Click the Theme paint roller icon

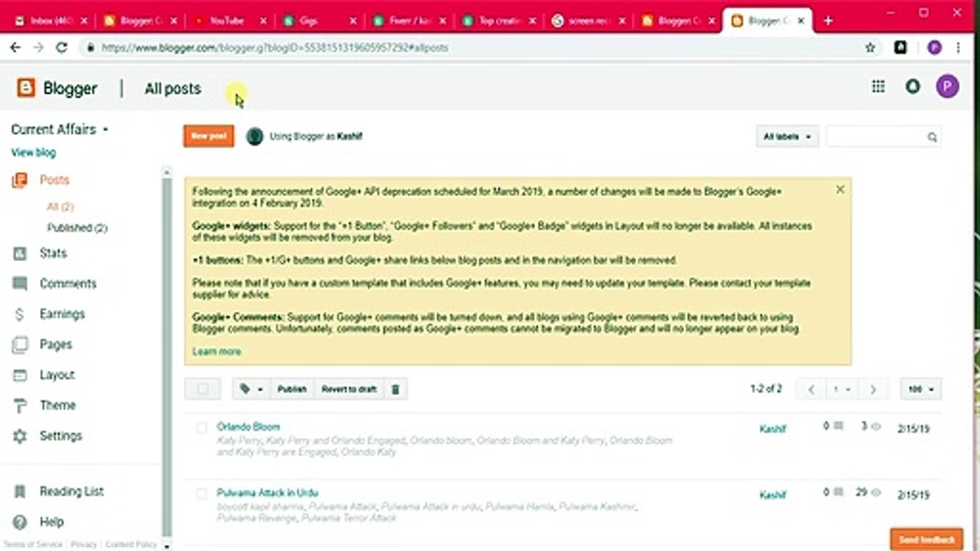[x=20, y=406]
